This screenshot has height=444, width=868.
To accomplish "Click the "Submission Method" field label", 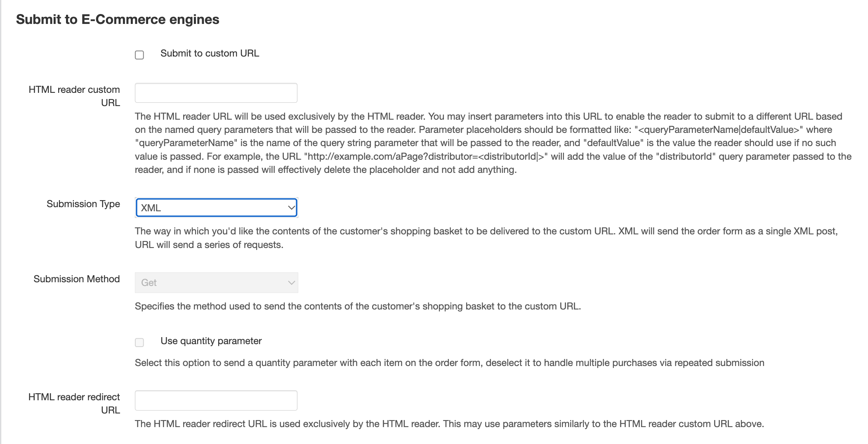I will [x=77, y=279].
